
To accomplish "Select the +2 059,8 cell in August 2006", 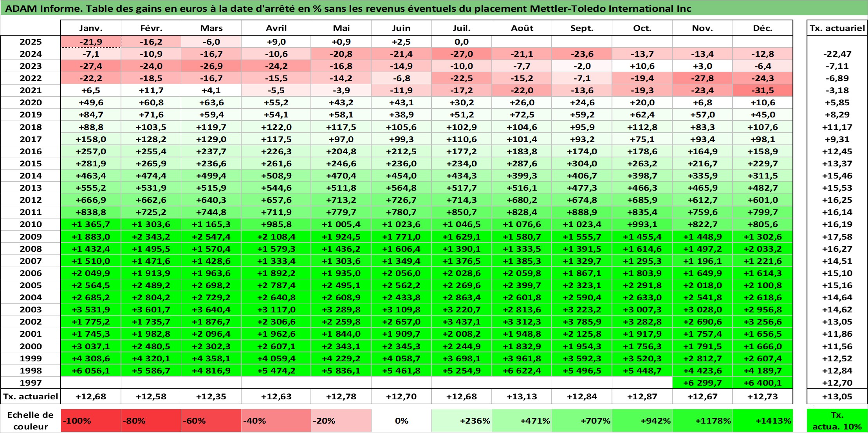I will (x=522, y=273).
